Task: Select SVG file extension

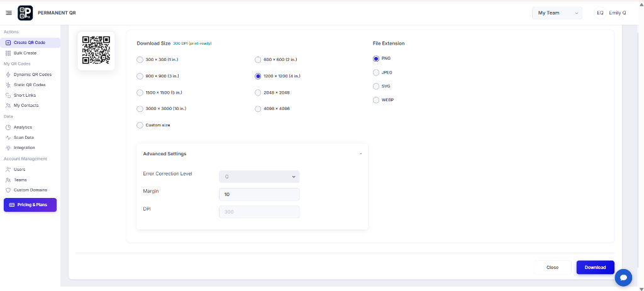Action: [376, 86]
